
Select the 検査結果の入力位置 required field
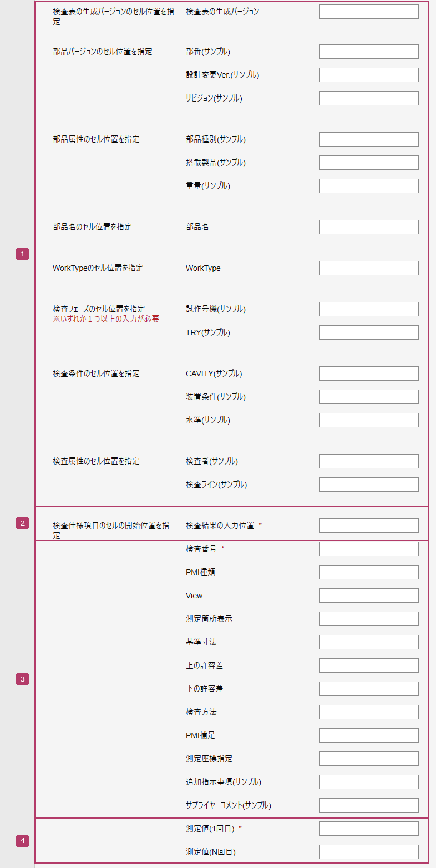[368, 526]
